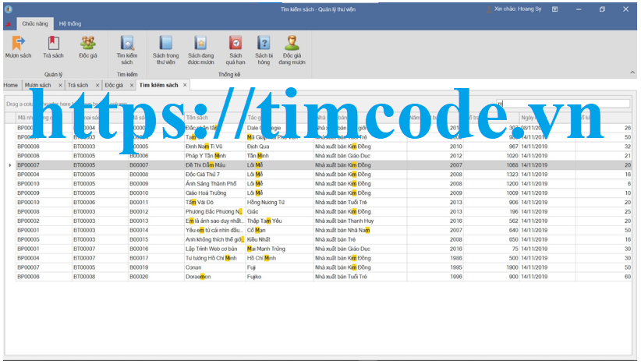Select the cell Lập Trình Web cơ bản
641x364 pixels.
click(x=214, y=249)
